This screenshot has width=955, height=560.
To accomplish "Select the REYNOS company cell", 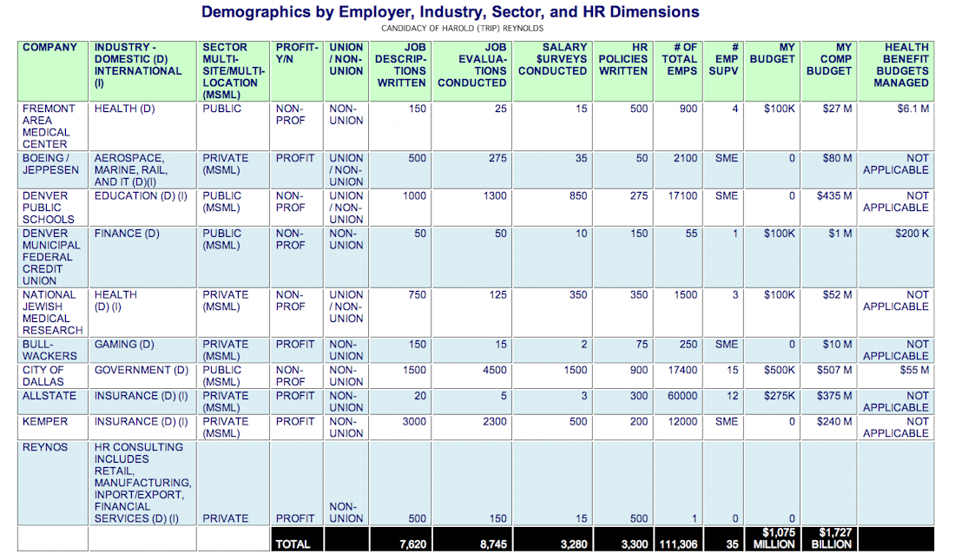I will (x=53, y=483).
